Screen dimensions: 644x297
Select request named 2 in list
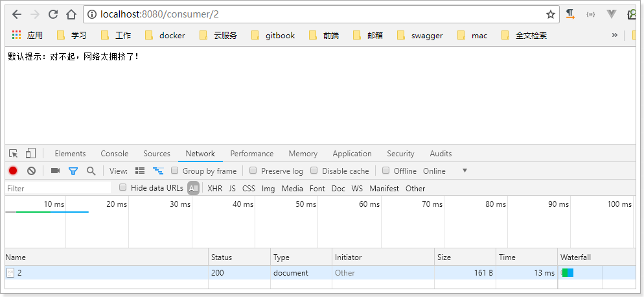pyautogui.click(x=19, y=273)
